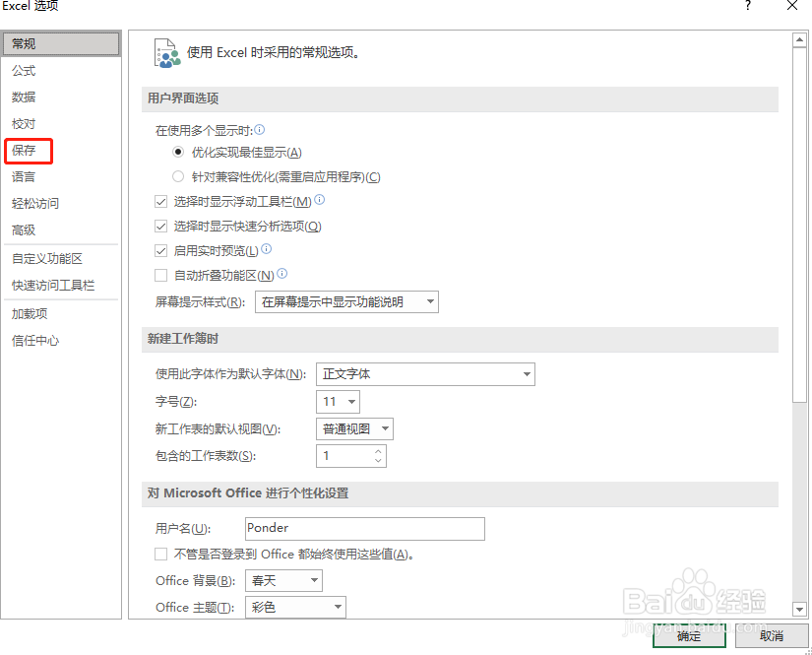Click the scrollbar up arrow
This screenshot has width=812, height=655.
click(x=799, y=39)
